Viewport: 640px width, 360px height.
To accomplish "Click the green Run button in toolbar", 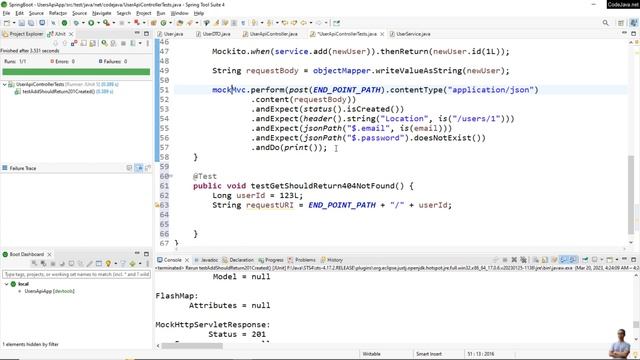I will (91, 23).
